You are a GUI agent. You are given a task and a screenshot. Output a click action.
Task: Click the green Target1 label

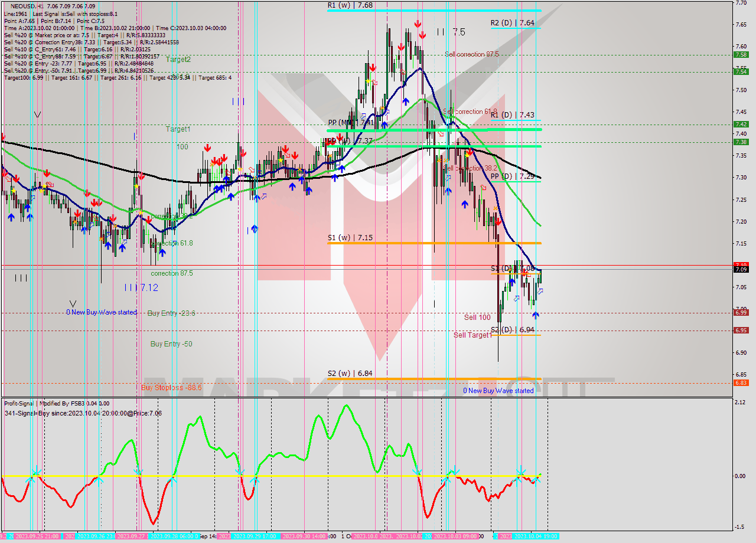tap(178, 129)
